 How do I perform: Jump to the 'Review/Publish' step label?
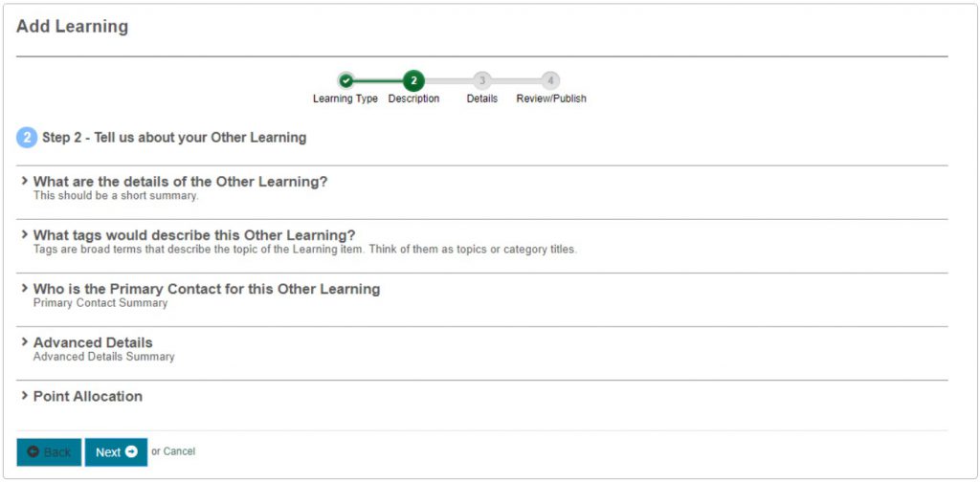[551, 99]
